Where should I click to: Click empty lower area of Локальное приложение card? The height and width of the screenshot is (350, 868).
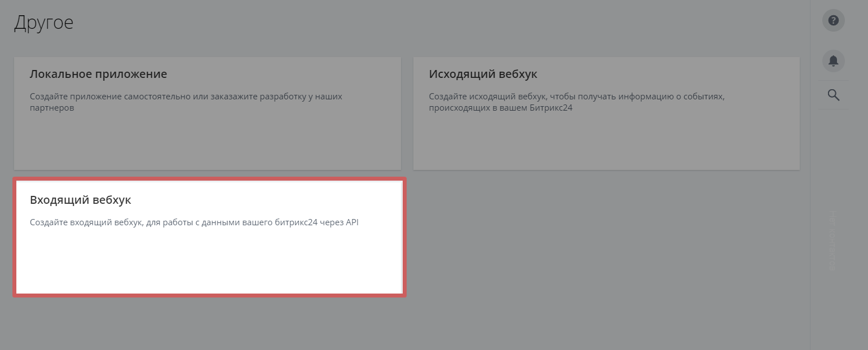(207, 144)
